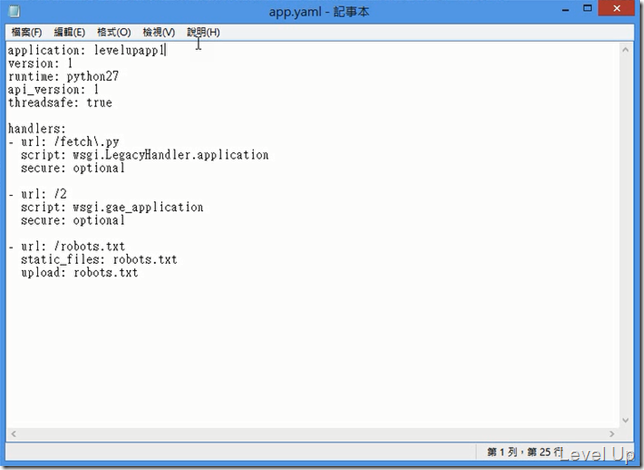Maximize the Notepad window
Image resolution: width=644 pixels, height=470 pixels.
(x=587, y=8)
